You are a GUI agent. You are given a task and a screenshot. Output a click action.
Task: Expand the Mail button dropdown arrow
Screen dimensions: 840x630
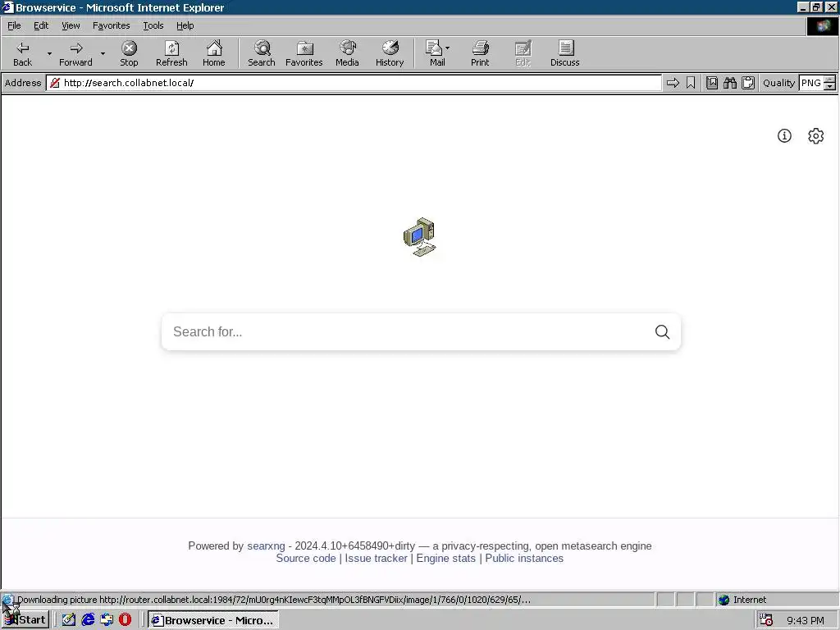pos(447,48)
